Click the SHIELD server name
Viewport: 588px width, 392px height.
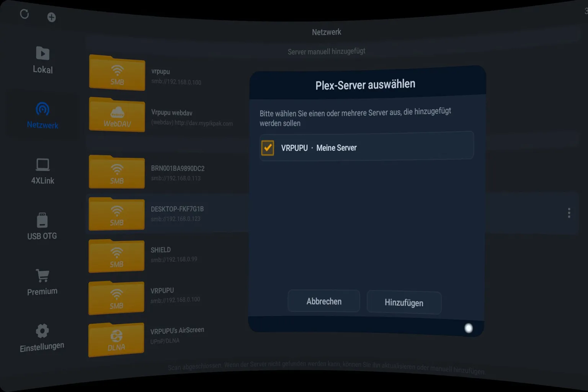tap(161, 250)
